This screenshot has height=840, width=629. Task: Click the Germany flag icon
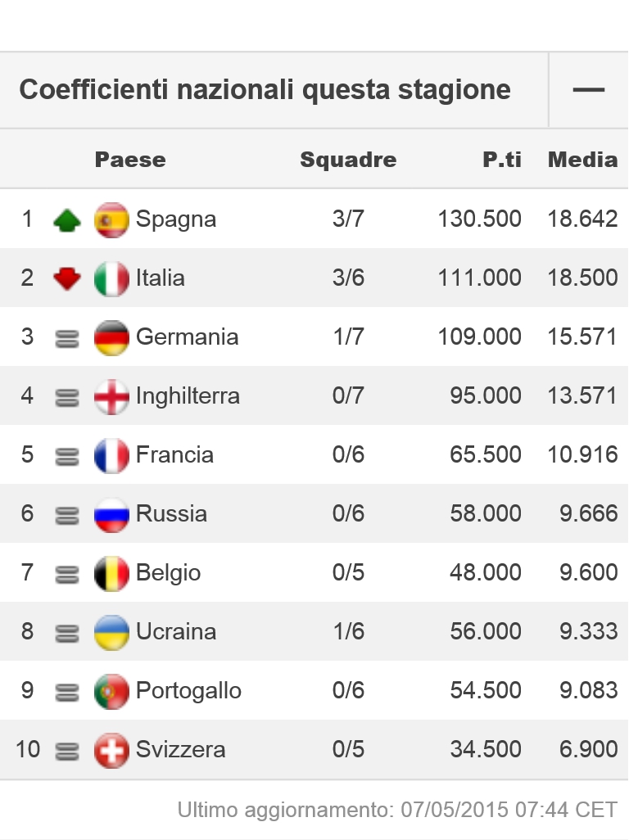coord(111,337)
